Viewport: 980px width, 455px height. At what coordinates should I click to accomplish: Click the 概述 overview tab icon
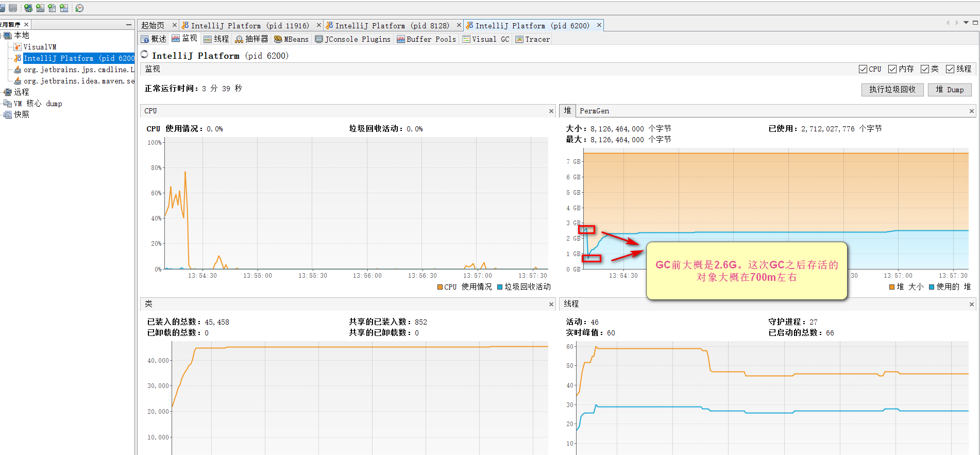[x=145, y=39]
